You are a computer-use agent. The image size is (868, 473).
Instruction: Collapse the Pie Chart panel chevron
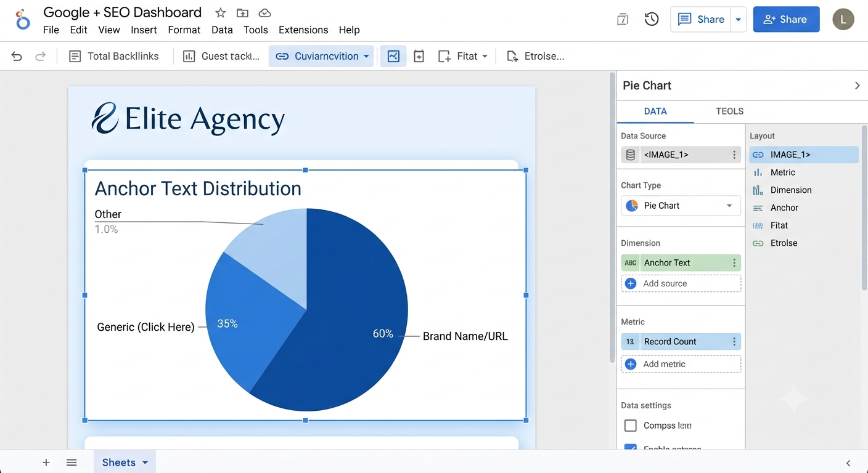(x=857, y=86)
